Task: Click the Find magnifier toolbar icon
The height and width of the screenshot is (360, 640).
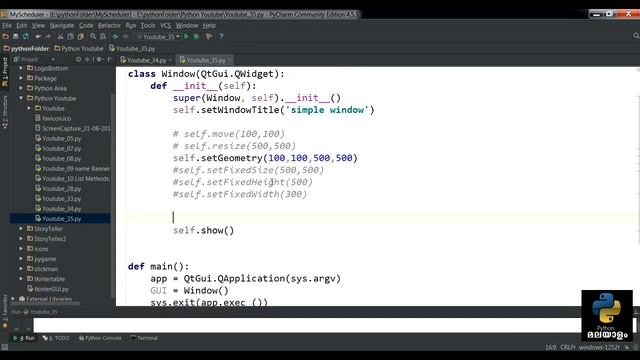Action: click(93, 36)
